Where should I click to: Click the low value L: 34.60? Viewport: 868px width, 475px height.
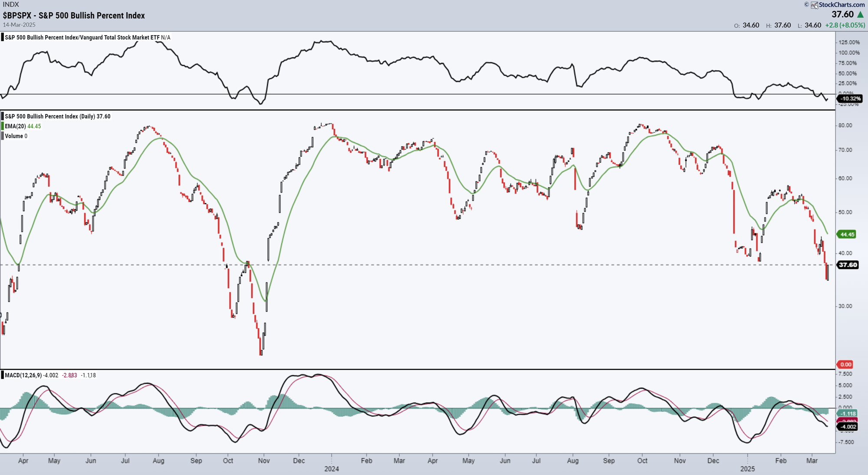(x=809, y=25)
